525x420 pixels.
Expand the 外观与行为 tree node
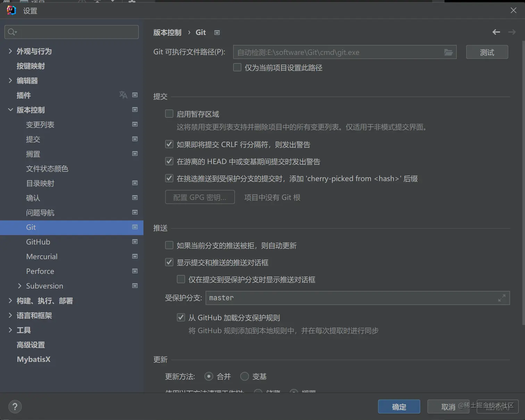click(10, 51)
